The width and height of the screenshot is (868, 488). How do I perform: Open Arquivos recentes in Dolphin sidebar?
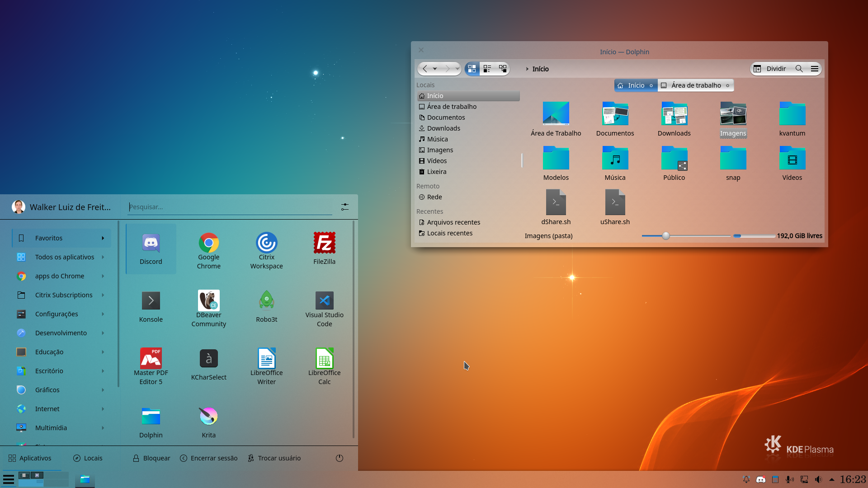click(468, 222)
